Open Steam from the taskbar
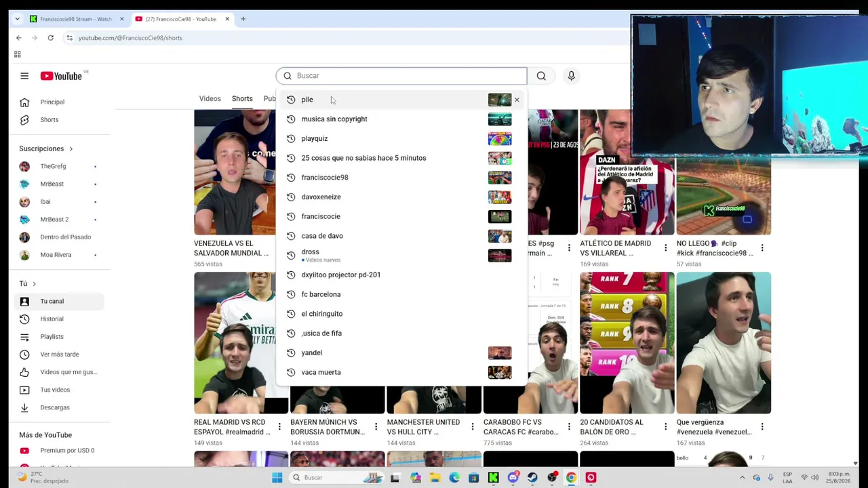This screenshot has width=868, height=488. [x=532, y=477]
